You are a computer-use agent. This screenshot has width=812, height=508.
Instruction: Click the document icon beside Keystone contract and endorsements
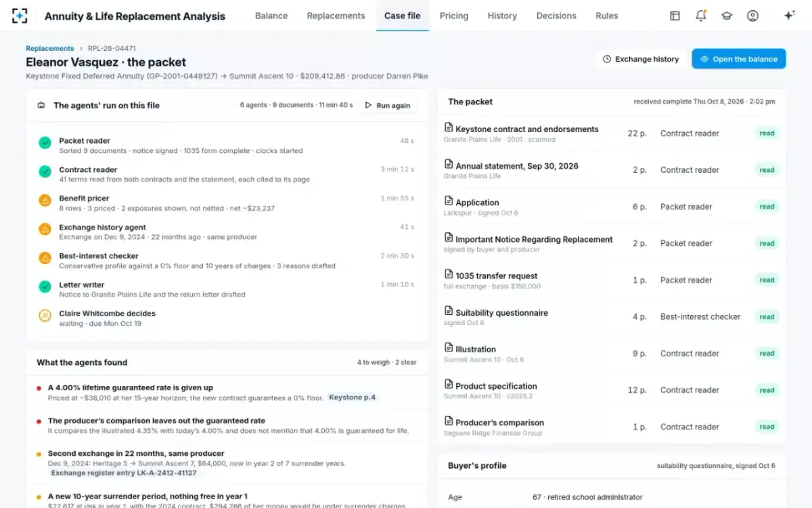point(448,127)
